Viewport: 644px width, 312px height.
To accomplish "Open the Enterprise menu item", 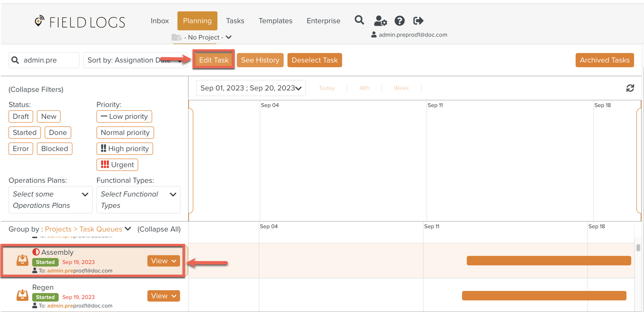I will [323, 21].
